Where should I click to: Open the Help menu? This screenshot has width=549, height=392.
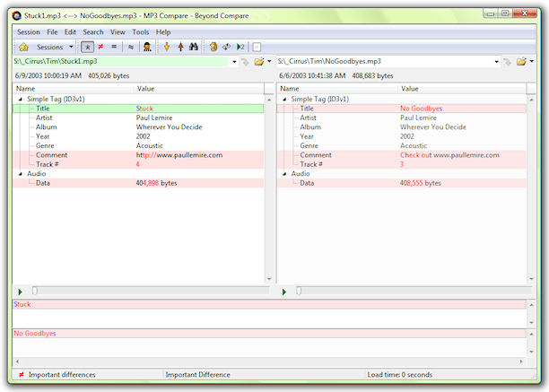pyautogui.click(x=163, y=32)
